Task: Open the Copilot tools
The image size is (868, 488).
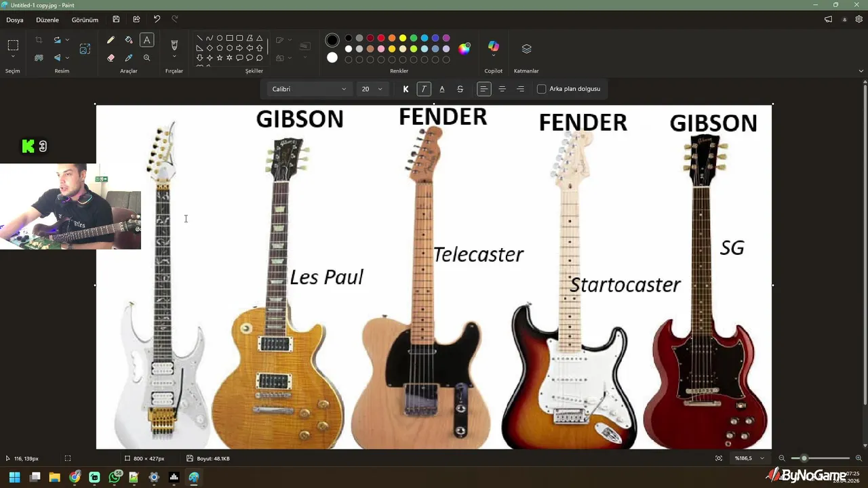Action: 494,46
